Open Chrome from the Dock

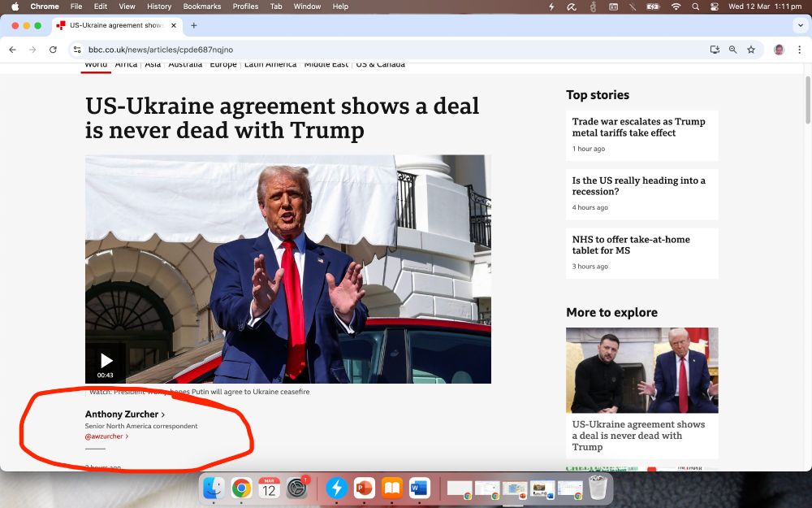click(241, 488)
